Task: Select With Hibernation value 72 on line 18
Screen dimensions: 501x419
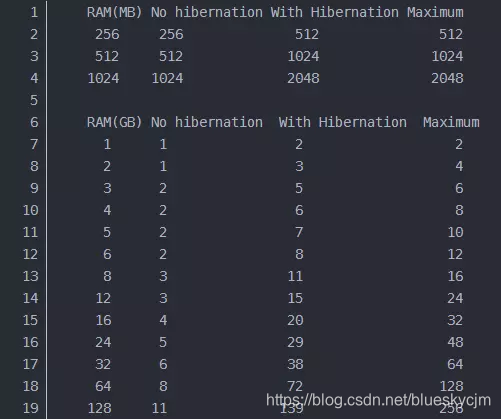Action: pyautogui.click(x=295, y=386)
